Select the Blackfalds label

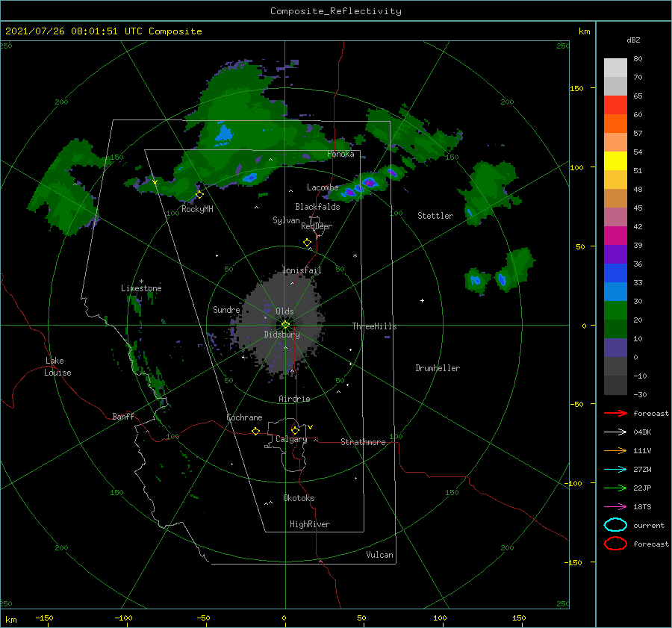point(317,207)
